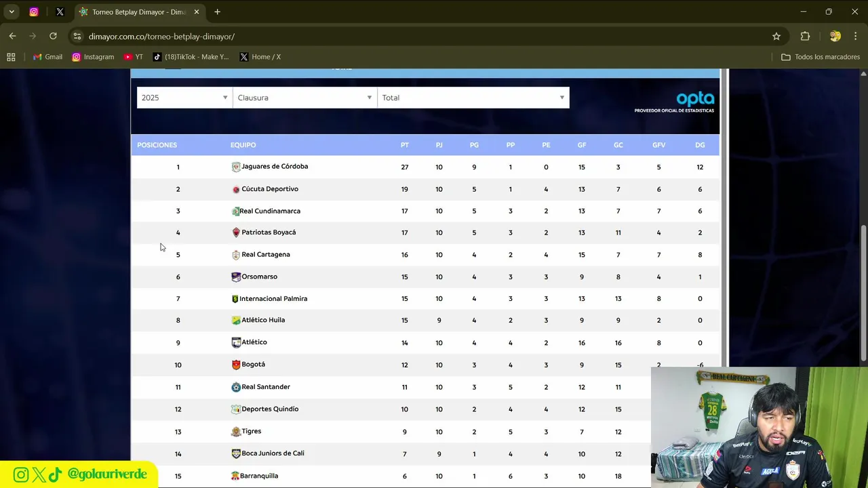Click the page vertical scrollbar thumb
The image size is (868, 488).
point(863,293)
